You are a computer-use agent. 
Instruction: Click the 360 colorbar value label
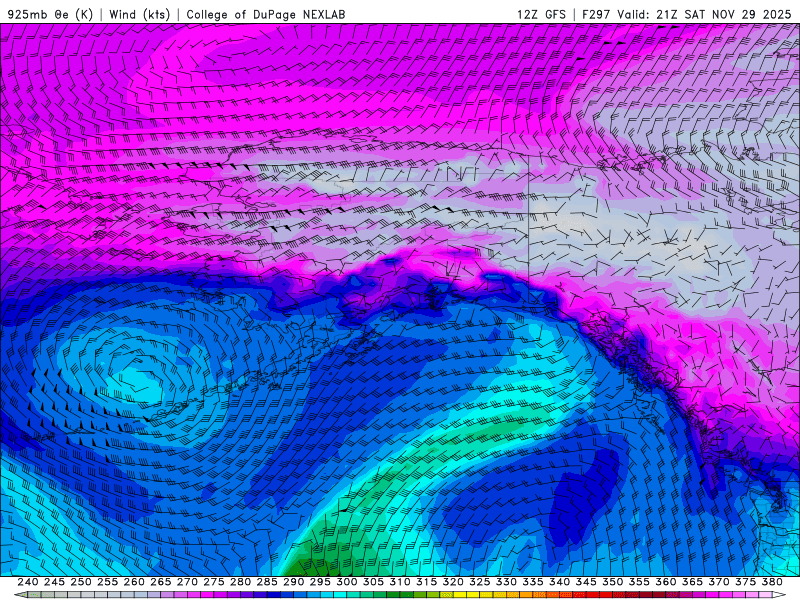click(665, 582)
